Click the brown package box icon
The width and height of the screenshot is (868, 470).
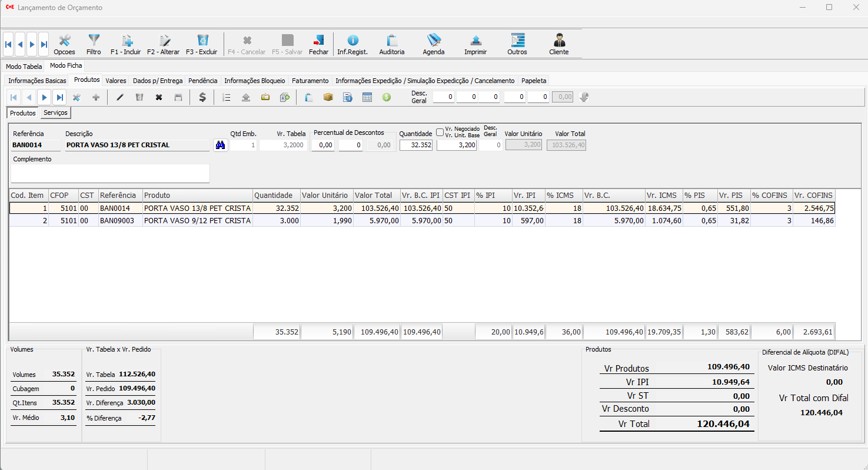pos(328,97)
